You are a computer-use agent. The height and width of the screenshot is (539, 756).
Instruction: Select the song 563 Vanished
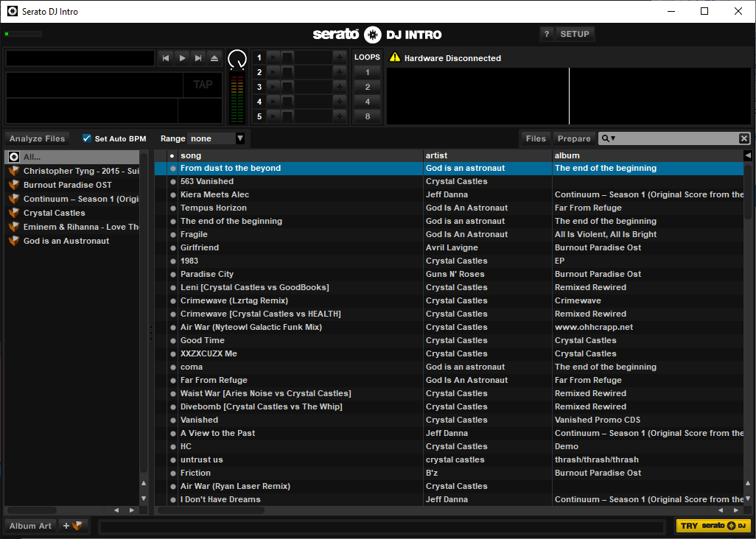pos(449,182)
